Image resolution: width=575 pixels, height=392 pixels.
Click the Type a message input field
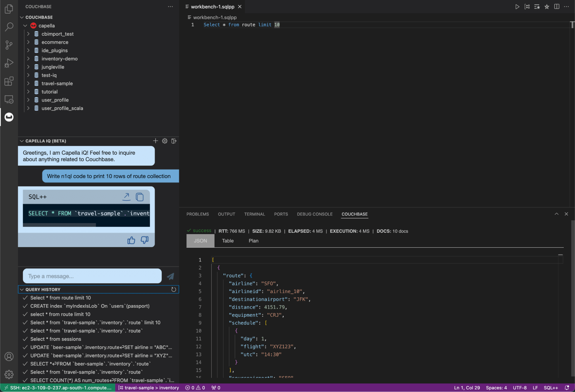[92, 276]
